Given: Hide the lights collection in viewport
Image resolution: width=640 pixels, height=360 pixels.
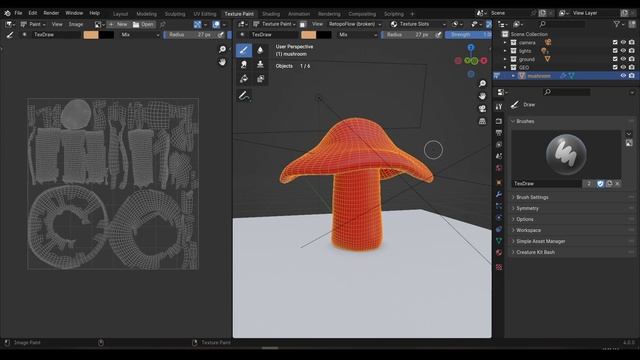Looking at the screenshot, I should [x=623, y=51].
